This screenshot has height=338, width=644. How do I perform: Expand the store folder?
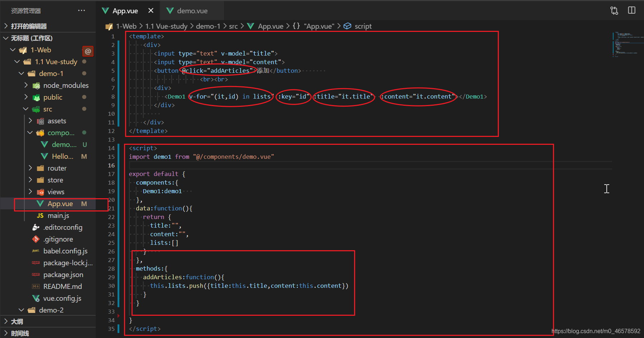[x=55, y=180]
